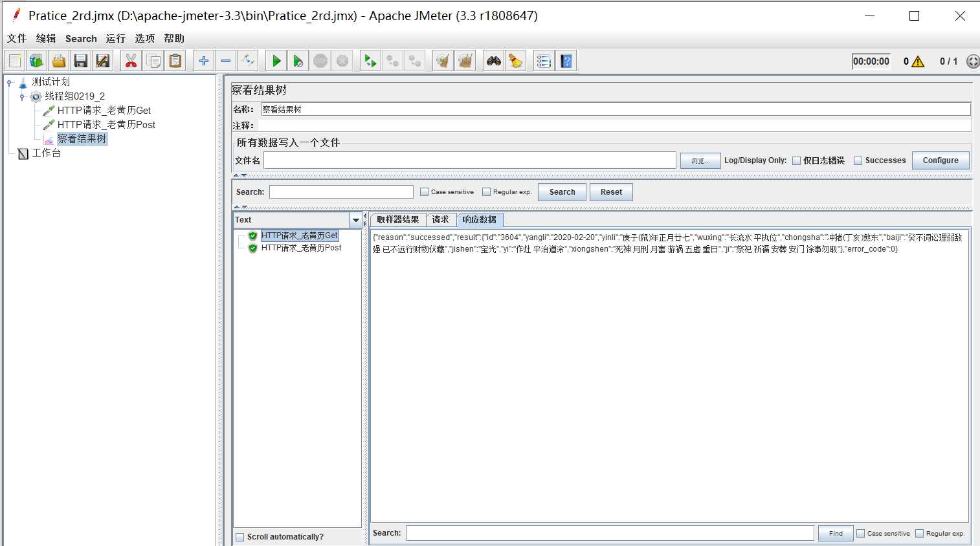
Task: Click the Search button
Action: click(x=562, y=192)
